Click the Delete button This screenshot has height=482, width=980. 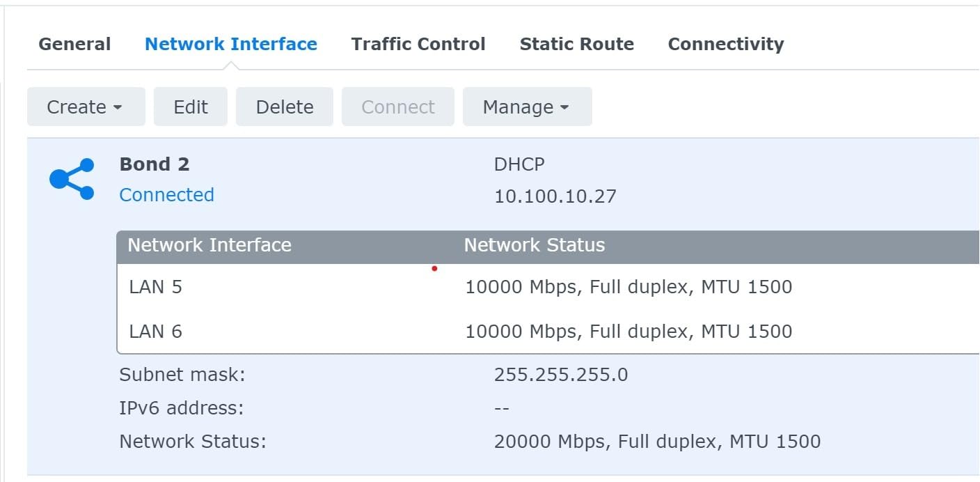click(x=285, y=107)
